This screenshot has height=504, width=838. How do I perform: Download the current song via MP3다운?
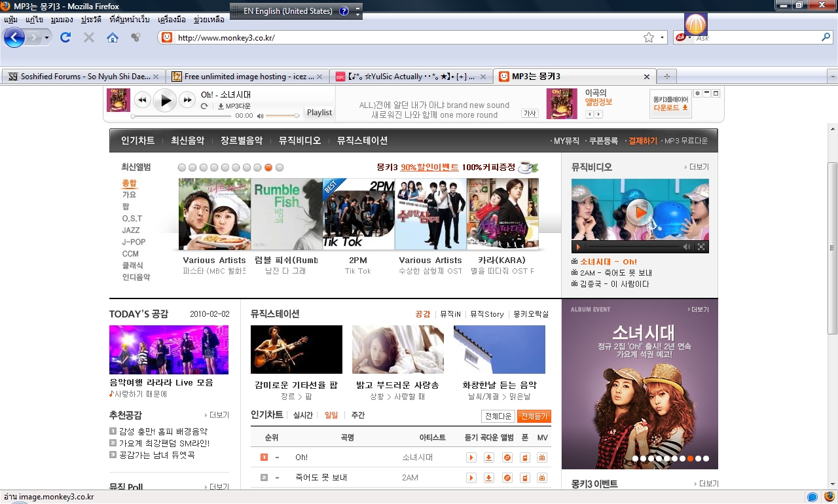click(234, 106)
